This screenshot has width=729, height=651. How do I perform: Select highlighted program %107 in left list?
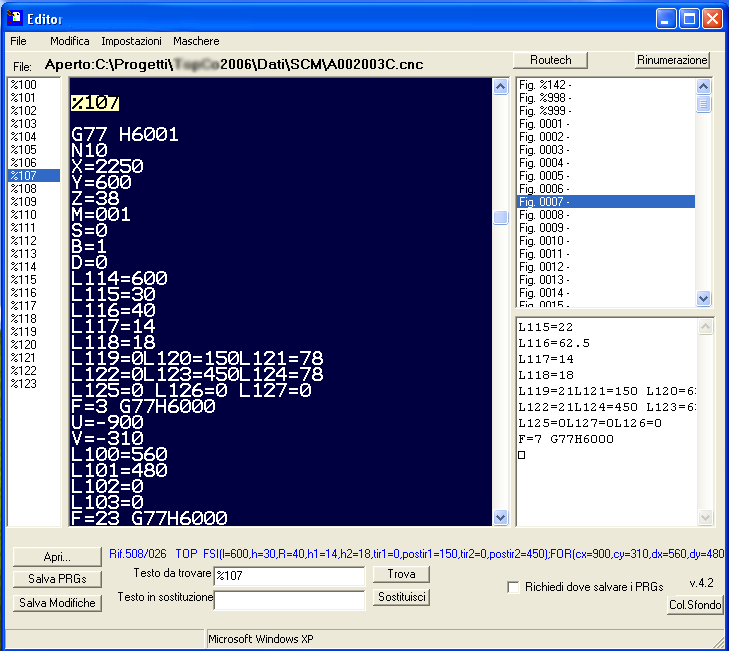point(34,176)
